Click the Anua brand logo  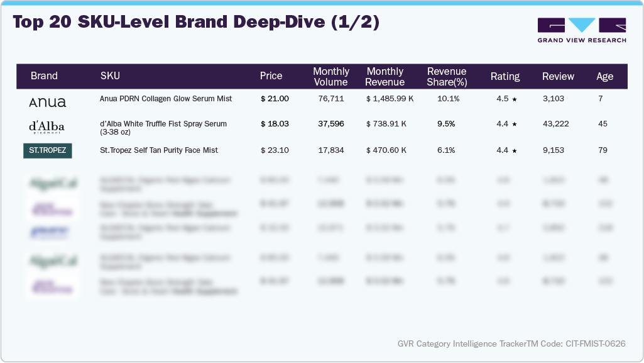48,102
